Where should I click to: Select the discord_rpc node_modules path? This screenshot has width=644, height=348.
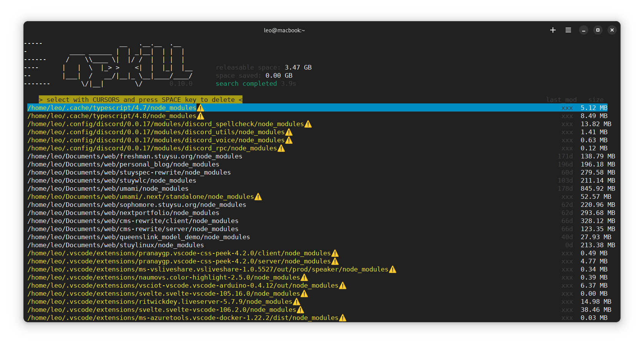[x=152, y=148]
